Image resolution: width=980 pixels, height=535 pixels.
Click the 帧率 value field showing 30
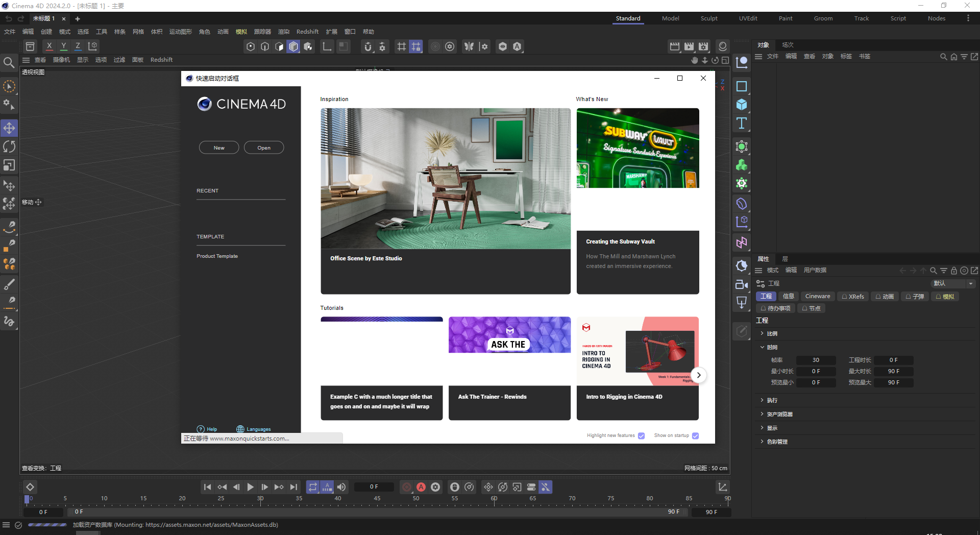[816, 360]
